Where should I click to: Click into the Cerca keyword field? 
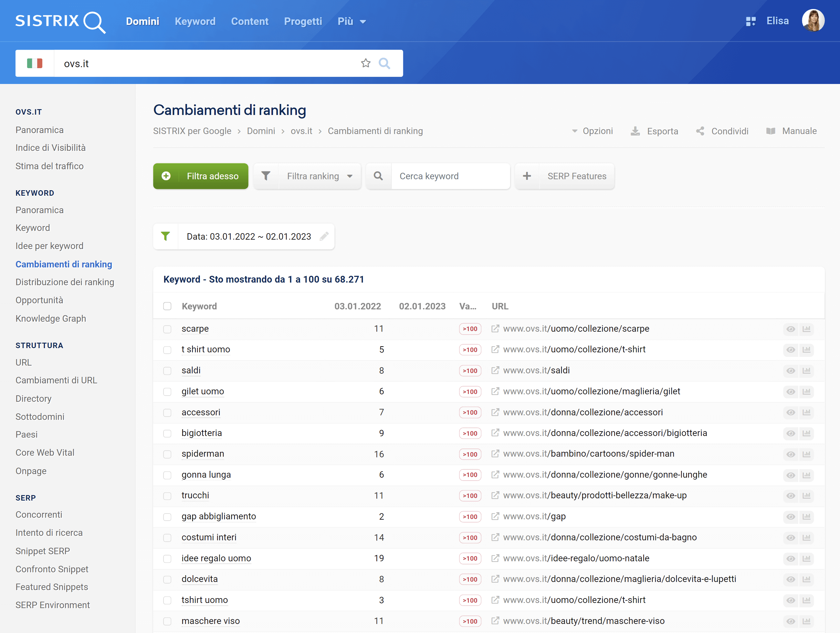[450, 176]
